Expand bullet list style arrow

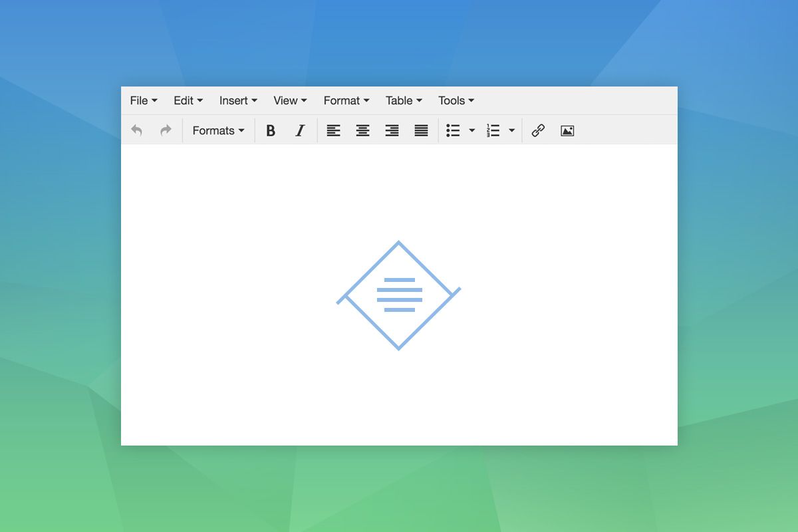472,130
